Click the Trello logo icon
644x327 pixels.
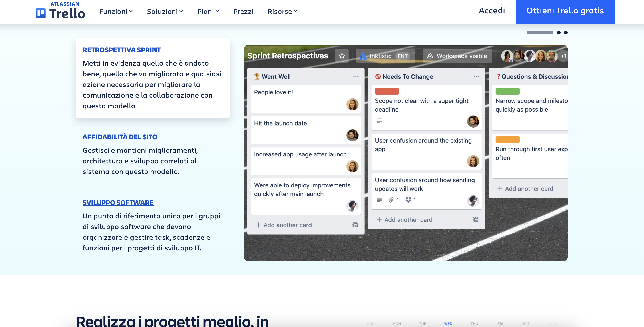click(x=40, y=13)
